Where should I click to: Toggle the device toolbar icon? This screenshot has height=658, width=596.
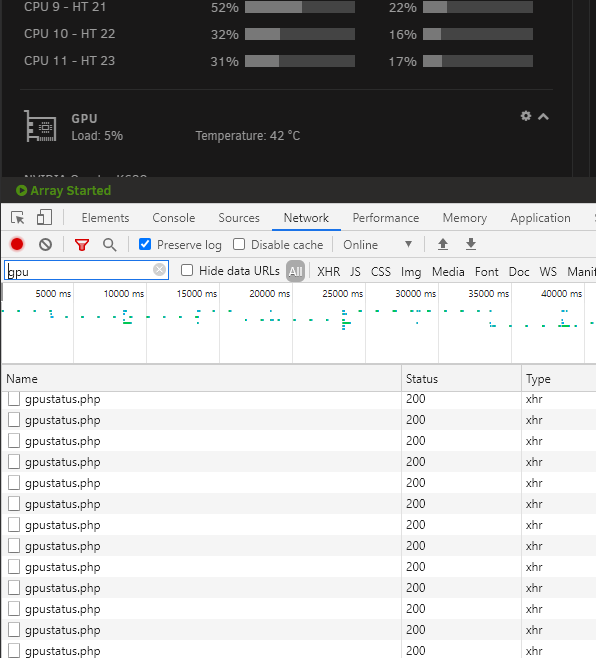44,218
